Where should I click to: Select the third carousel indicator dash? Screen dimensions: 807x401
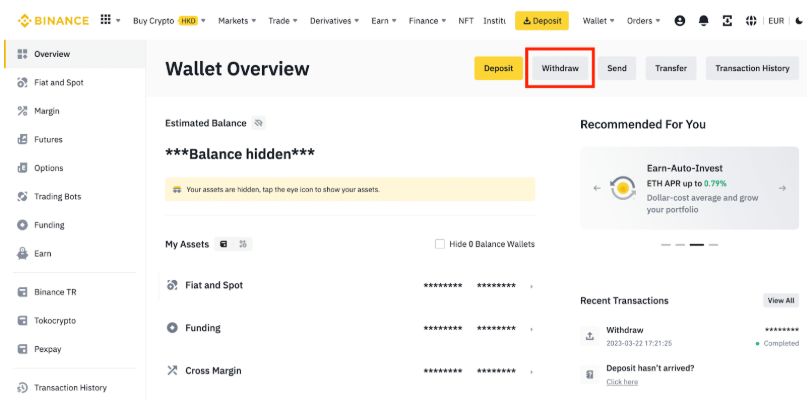pyautogui.click(x=697, y=244)
